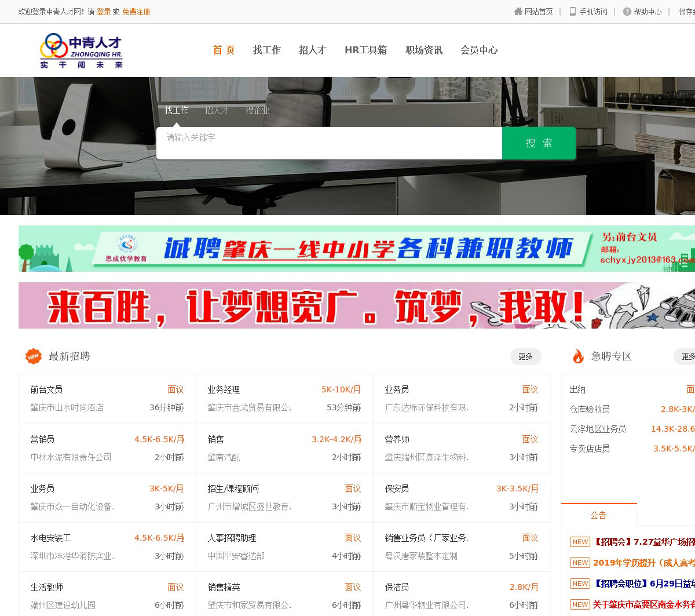The image size is (695, 616).
Task: Open company 肇庆市山水时尚酒店
Action: click(67, 407)
